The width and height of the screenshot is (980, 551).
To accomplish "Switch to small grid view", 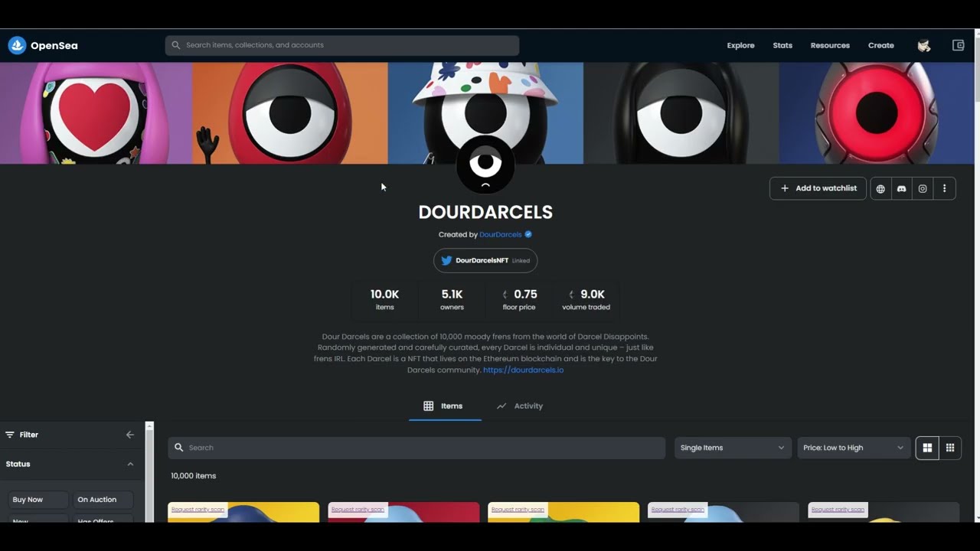I will coord(950,448).
